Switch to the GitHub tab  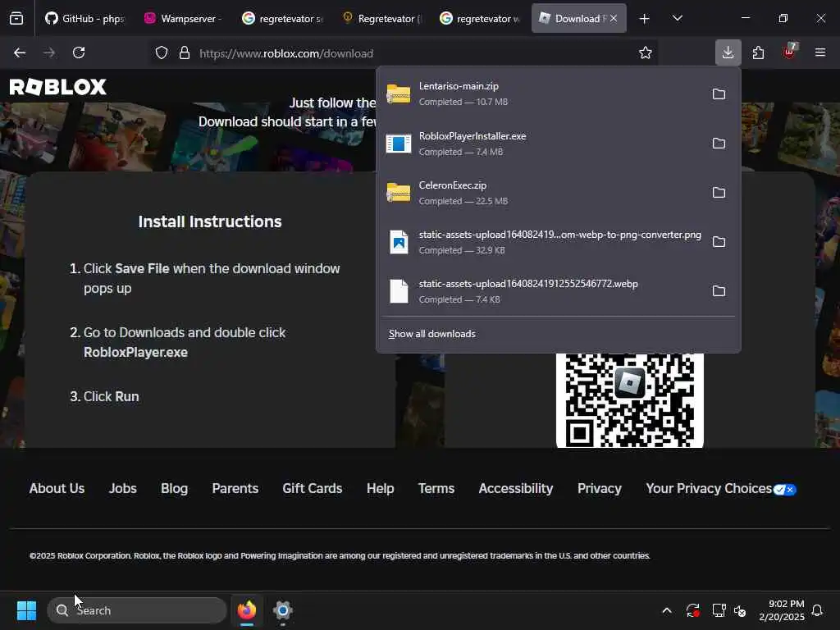coord(84,19)
